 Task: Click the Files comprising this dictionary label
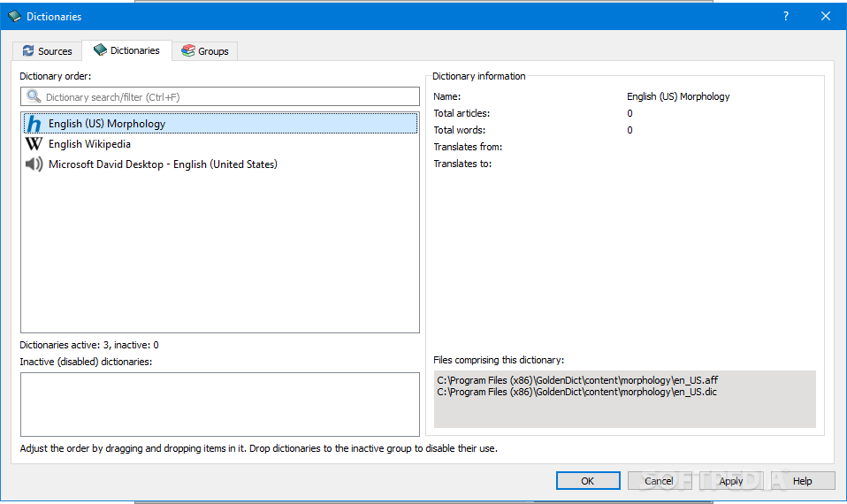499,360
